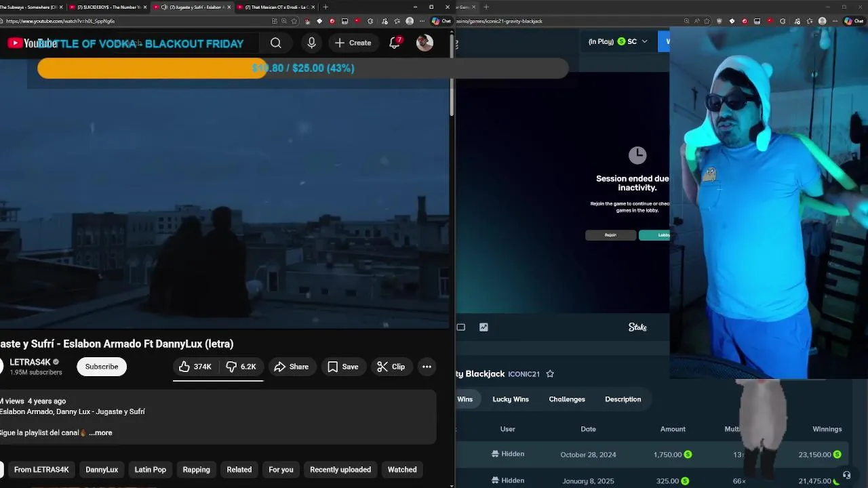
Task: Click Copilot Chat in YouTube browser
Action: (x=441, y=21)
